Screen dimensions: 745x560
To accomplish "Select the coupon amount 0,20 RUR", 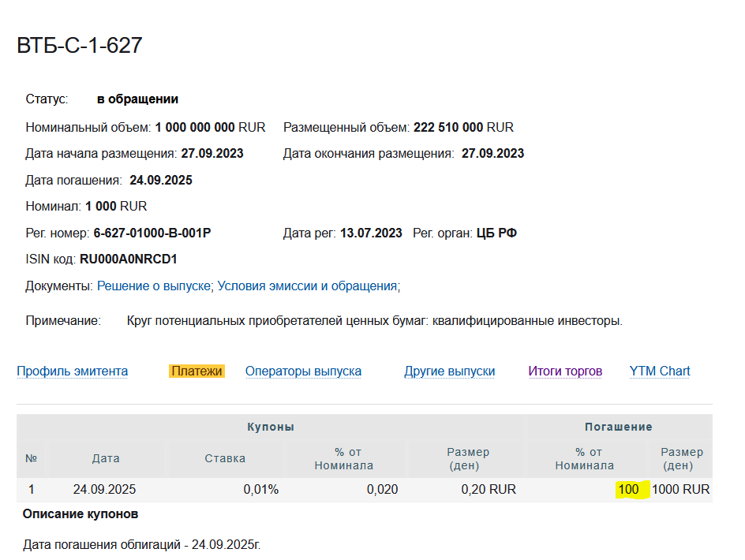I will click(489, 489).
